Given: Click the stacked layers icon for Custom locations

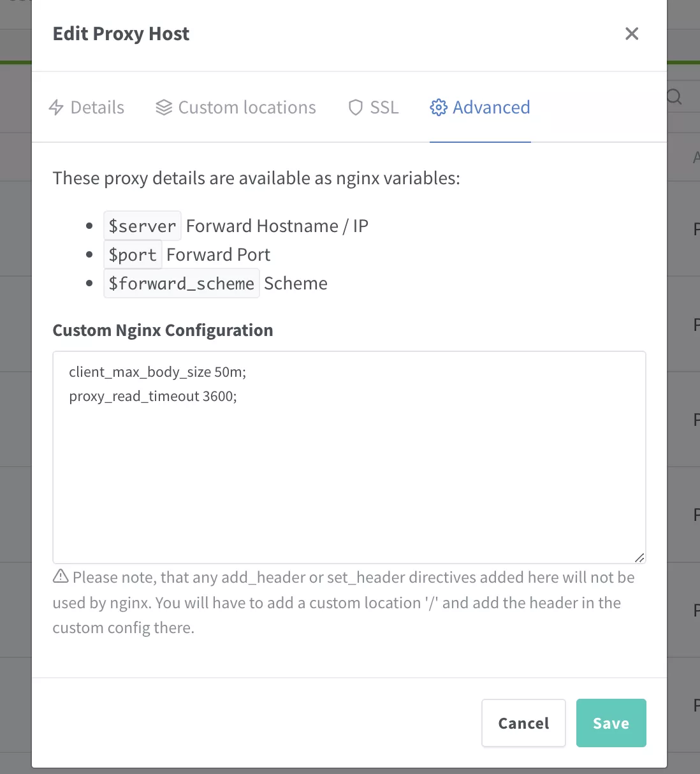Looking at the screenshot, I should pyautogui.click(x=164, y=108).
